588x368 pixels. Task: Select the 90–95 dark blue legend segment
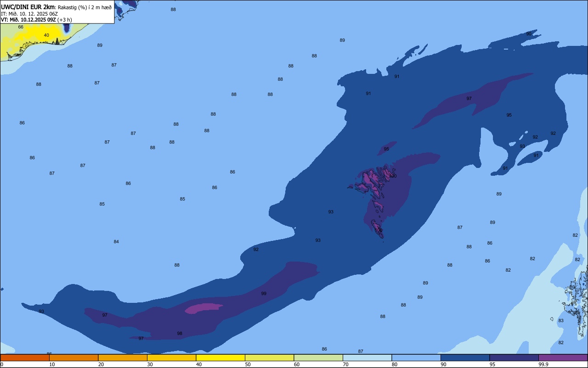pos(465,357)
